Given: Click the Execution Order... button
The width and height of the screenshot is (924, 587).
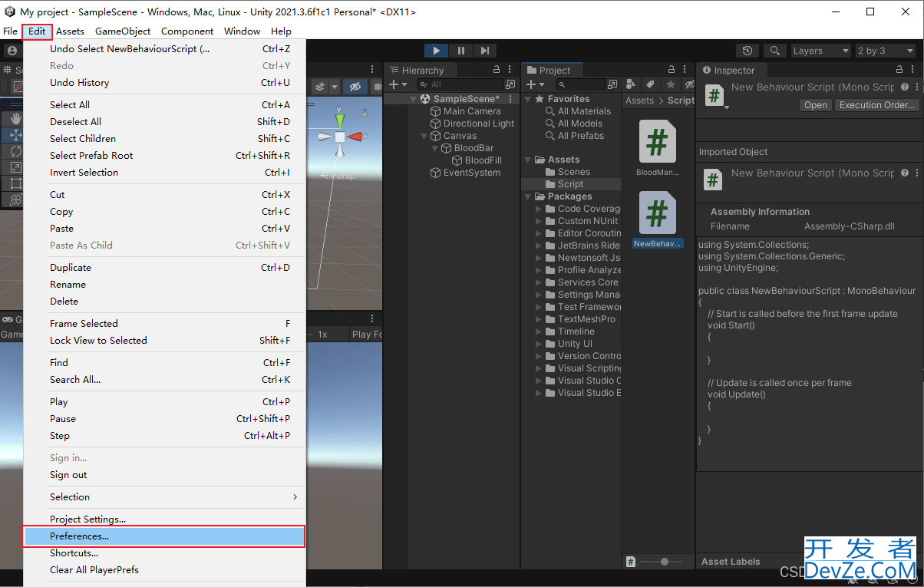Looking at the screenshot, I should coord(877,105).
